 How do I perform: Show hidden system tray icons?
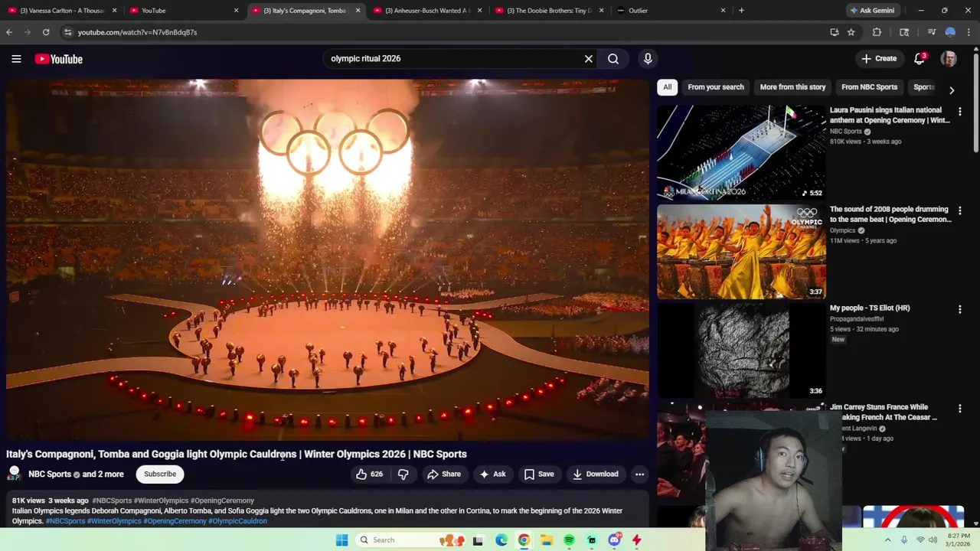(888, 540)
